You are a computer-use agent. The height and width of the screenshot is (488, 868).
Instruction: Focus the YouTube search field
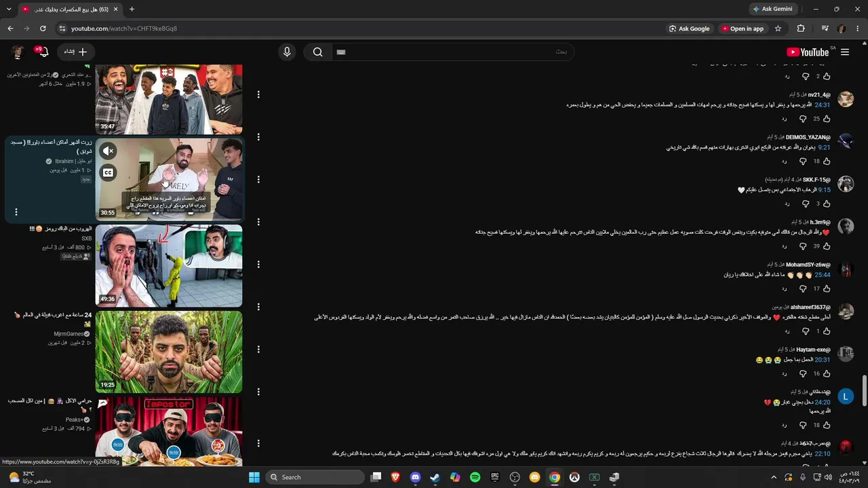pos(452,52)
